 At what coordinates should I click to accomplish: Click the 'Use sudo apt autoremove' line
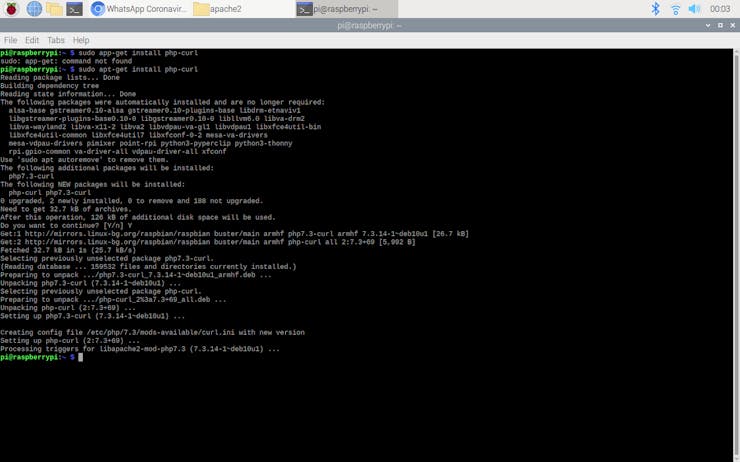click(84, 160)
